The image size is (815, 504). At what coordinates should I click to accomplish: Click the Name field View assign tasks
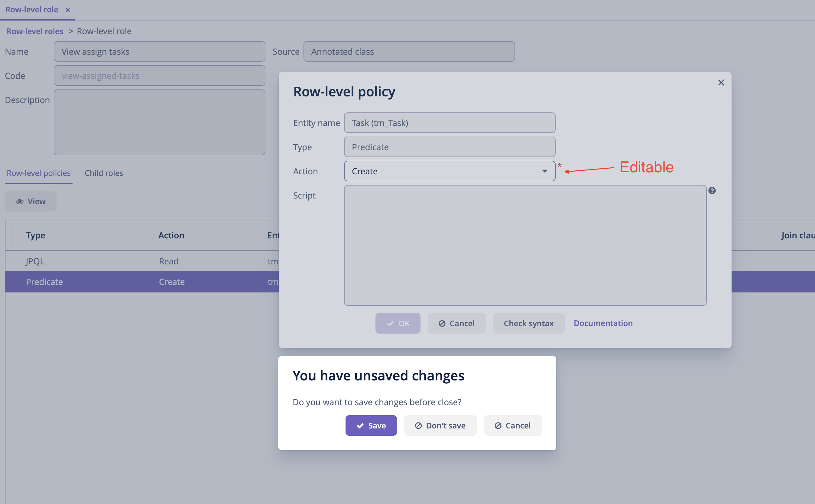[x=159, y=52]
